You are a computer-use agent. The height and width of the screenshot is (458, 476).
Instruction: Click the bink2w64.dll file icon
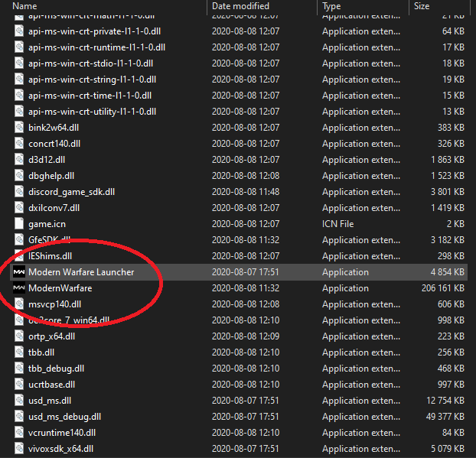[19, 128]
